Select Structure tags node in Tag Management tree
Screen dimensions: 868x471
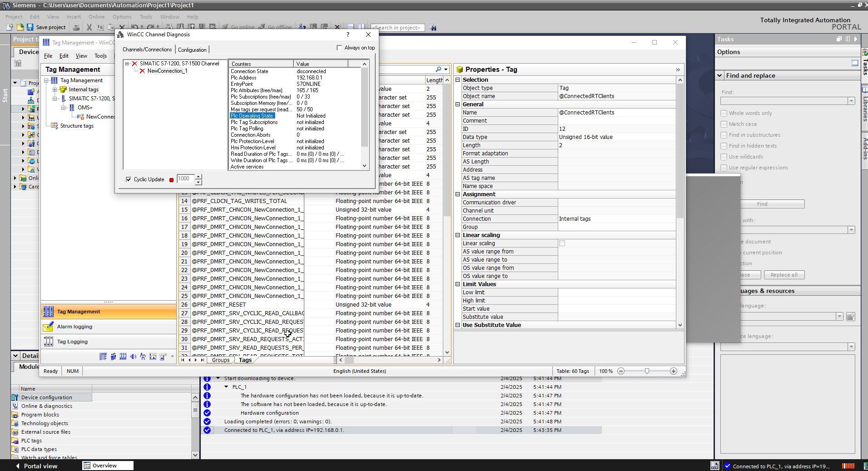[x=77, y=126]
